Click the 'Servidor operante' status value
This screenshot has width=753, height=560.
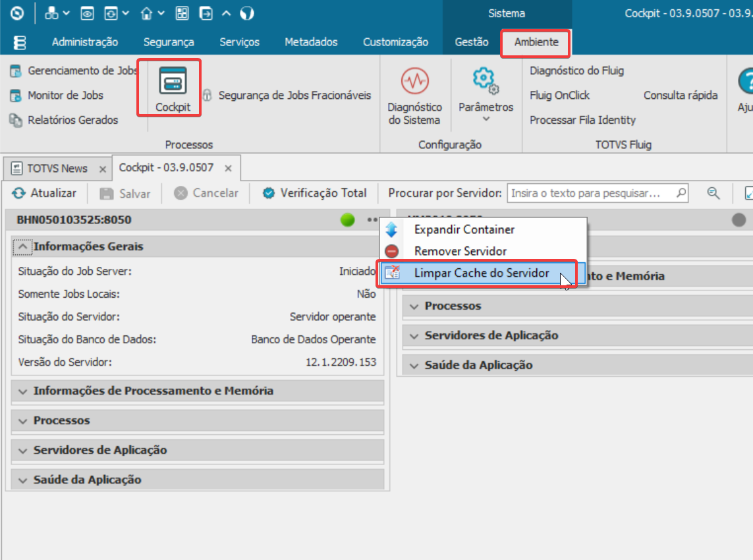(x=333, y=317)
